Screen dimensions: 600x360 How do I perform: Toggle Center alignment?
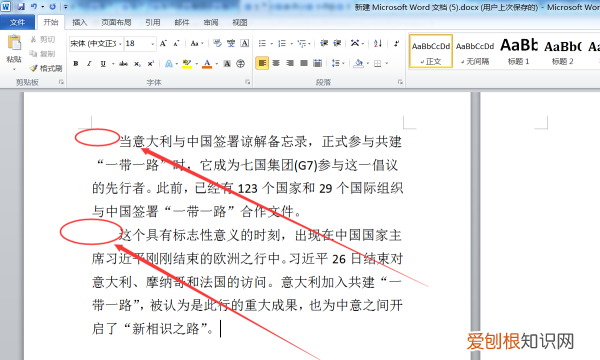point(276,63)
